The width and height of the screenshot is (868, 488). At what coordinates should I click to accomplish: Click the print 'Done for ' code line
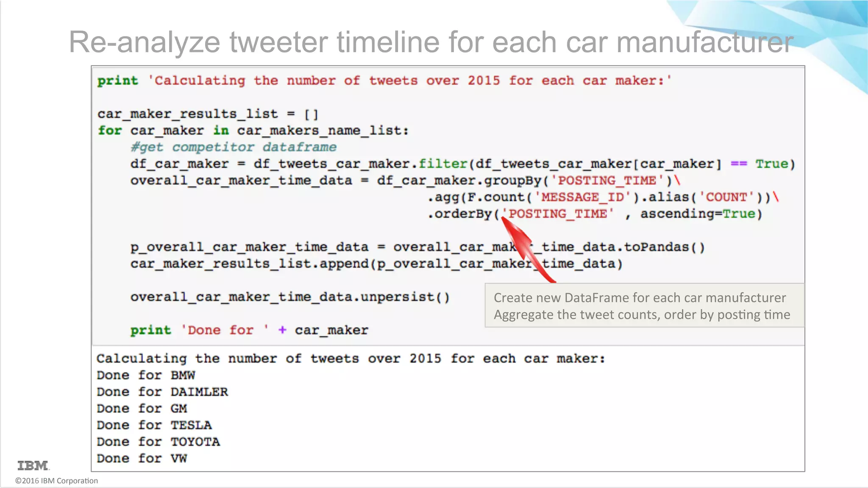[249, 330]
